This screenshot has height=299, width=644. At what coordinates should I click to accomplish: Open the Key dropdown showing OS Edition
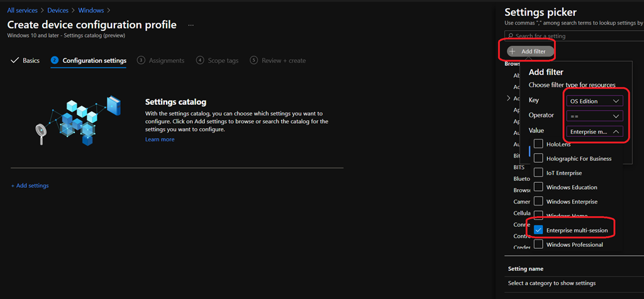pyautogui.click(x=594, y=101)
